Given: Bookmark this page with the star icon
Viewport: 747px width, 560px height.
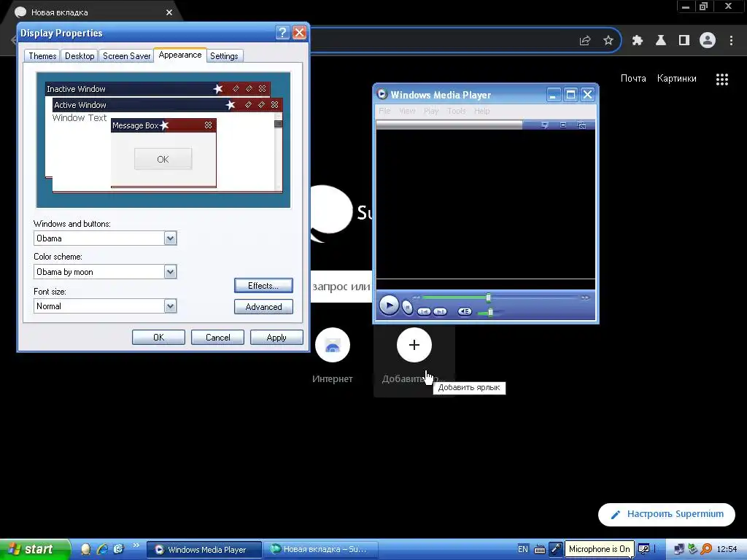Looking at the screenshot, I should 608,41.
